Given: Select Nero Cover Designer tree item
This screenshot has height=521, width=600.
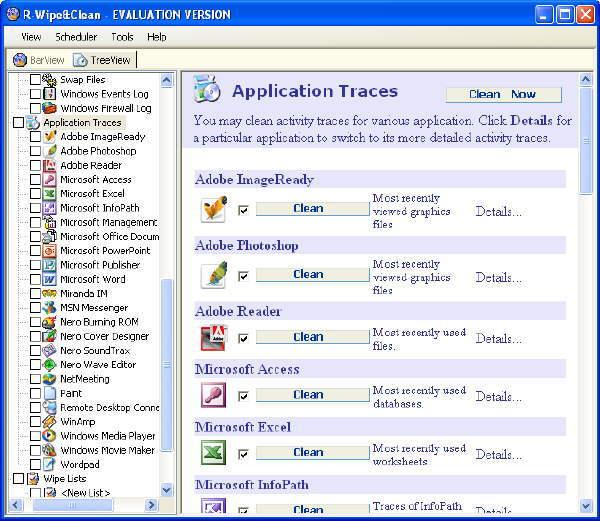Looking at the screenshot, I should pos(105,336).
